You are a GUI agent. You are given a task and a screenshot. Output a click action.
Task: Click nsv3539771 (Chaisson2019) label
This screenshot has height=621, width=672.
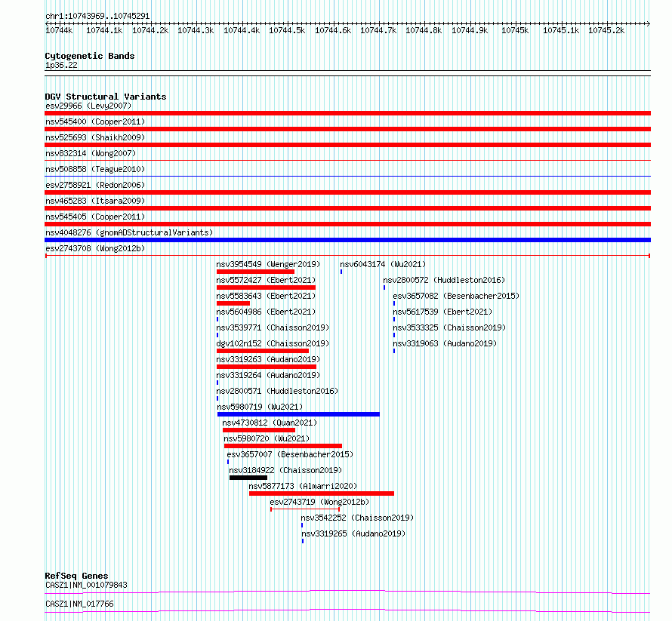[x=273, y=327]
